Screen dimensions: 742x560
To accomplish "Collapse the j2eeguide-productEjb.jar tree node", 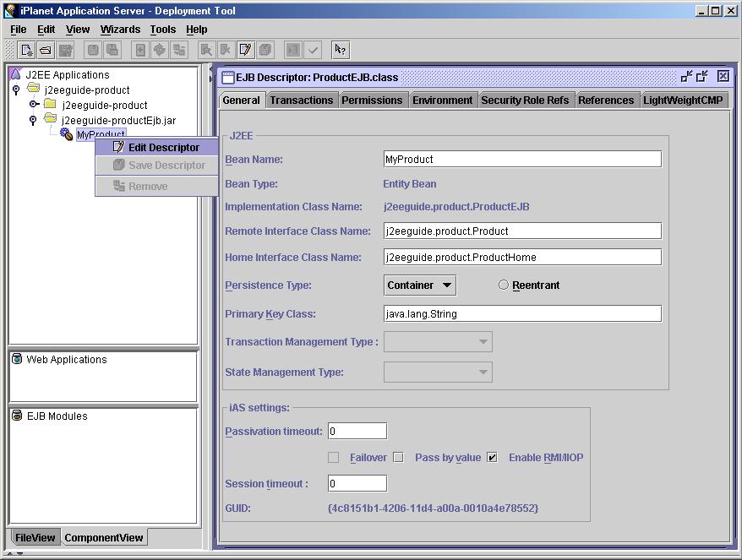I will tap(33, 120).
